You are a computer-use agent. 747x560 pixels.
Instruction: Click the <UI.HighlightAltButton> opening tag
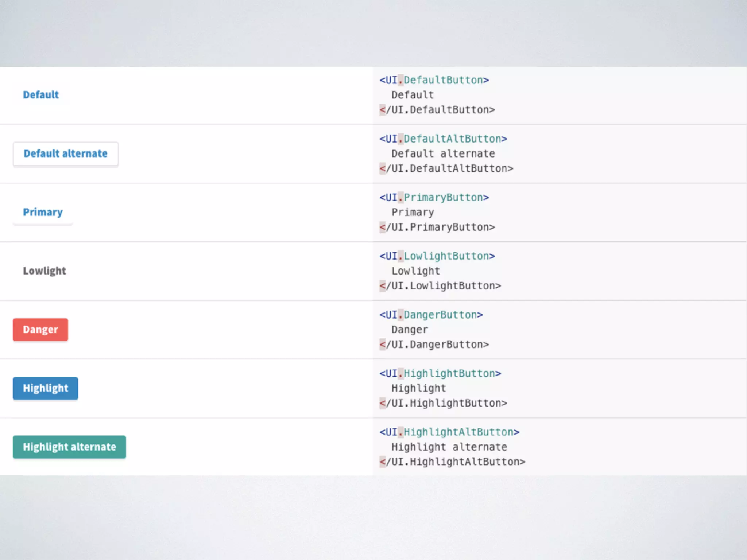tap(449, 432)
